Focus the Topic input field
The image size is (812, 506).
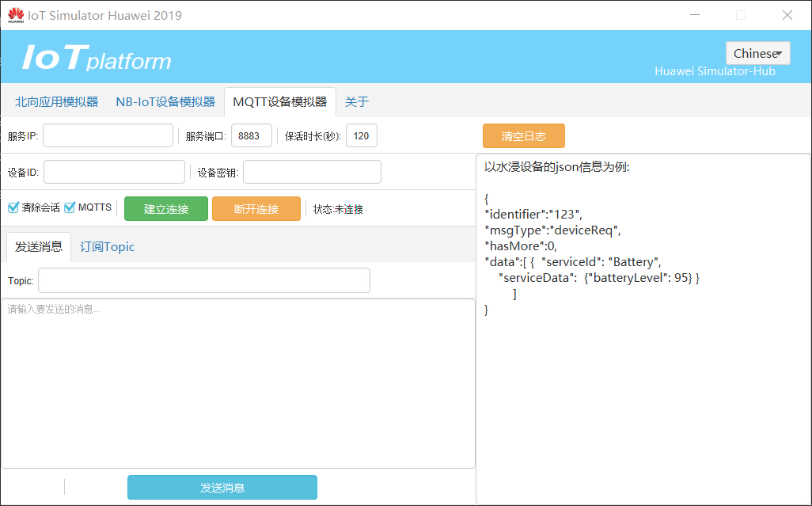click(204, 280)
